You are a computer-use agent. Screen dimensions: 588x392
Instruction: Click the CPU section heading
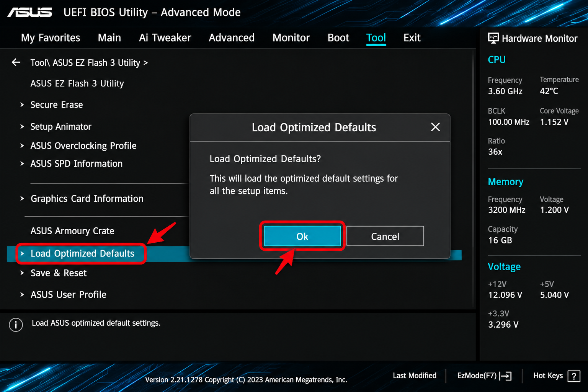pyautogui.click(x=497, y=60)
